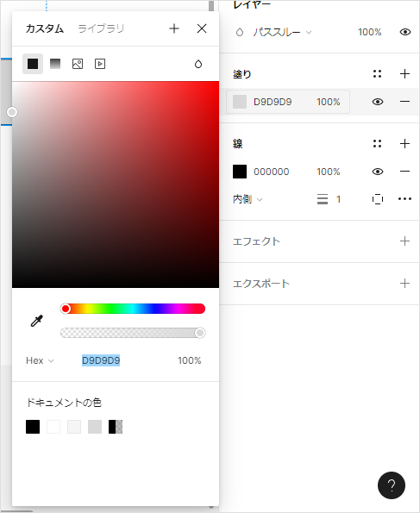
Task: Toggle visibility of the D9D9D9 fill
Action: coord(378,102)
